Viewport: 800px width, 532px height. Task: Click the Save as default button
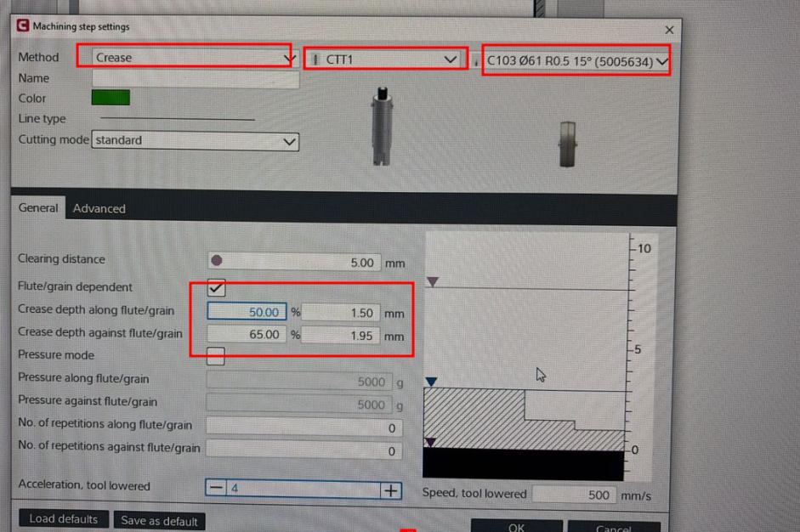(x=159, y=521)
